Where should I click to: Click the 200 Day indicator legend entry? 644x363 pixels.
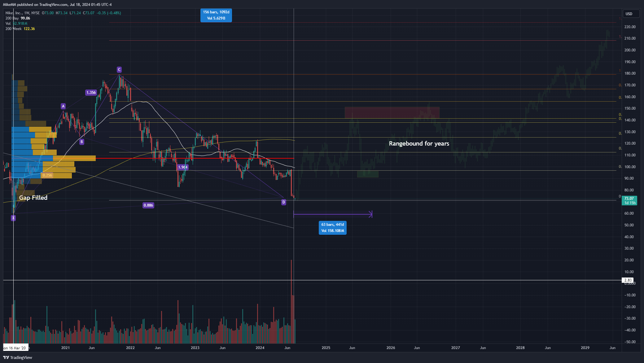[x=12, y=18]
